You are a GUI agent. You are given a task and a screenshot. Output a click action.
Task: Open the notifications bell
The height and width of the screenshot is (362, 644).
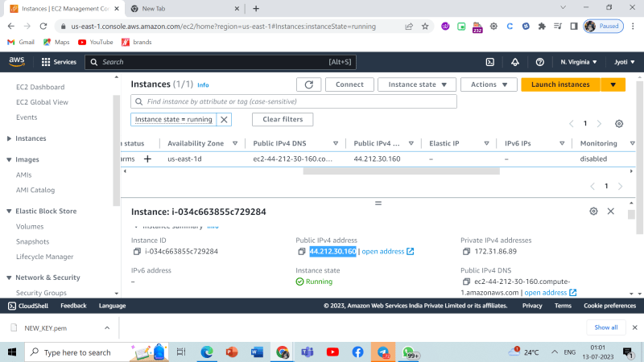coord(514,62)
